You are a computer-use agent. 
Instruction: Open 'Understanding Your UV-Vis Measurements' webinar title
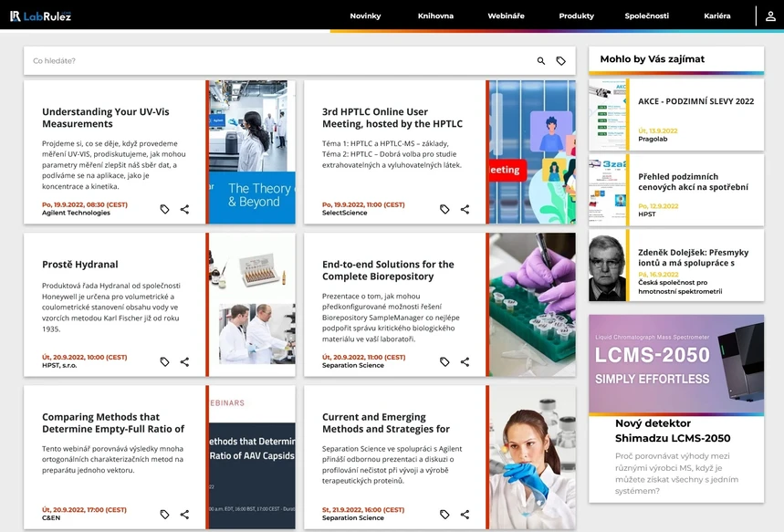point(106,118)
